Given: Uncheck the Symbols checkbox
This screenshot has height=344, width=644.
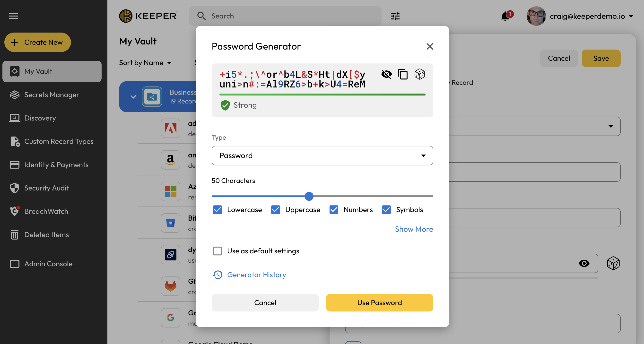Looking at the screenshot, I should (x=386, y=209).
